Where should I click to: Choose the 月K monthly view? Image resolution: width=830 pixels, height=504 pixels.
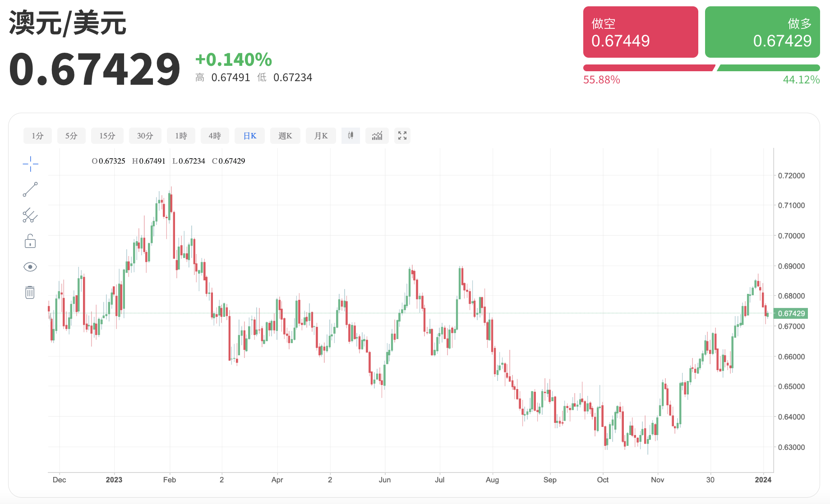(321, 136)
